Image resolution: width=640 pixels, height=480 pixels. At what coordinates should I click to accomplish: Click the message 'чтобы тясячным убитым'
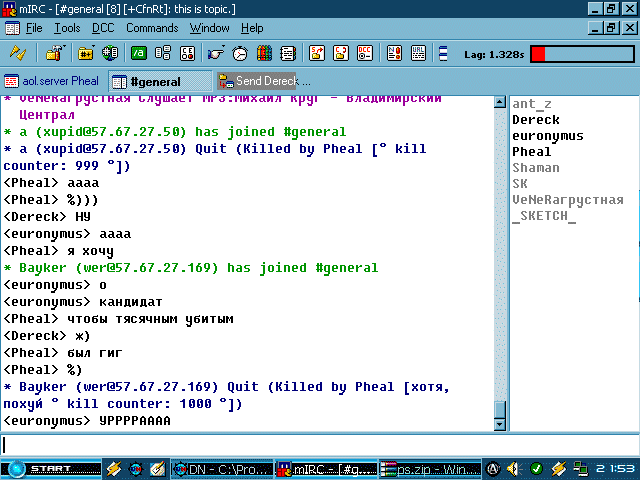(150, 319)
